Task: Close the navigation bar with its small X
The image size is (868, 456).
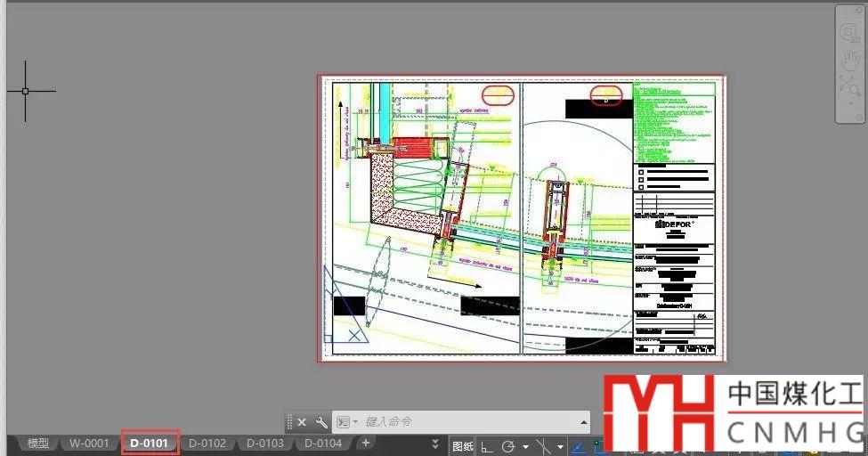Action: coord(858,10)
